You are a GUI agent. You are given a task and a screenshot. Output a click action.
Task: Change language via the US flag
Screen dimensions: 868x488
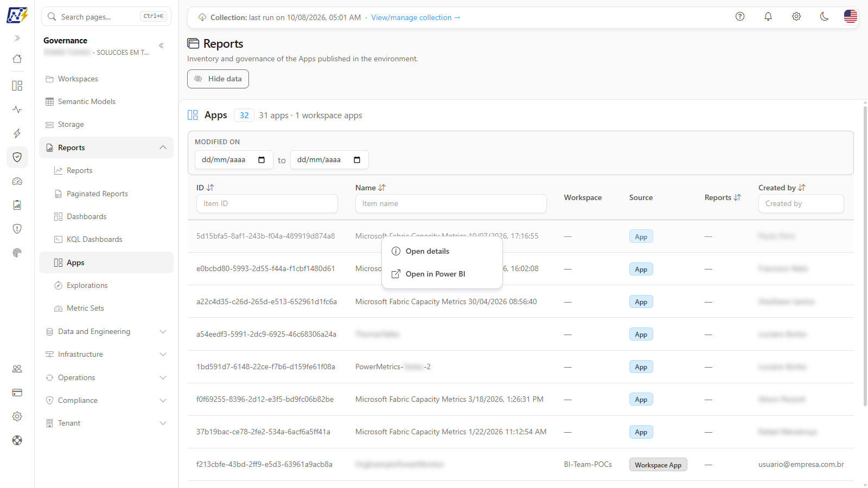coord(851,16)
